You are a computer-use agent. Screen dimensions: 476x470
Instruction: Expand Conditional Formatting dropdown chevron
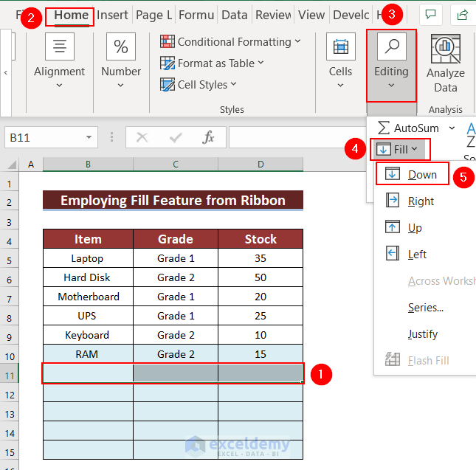[298, 41]
